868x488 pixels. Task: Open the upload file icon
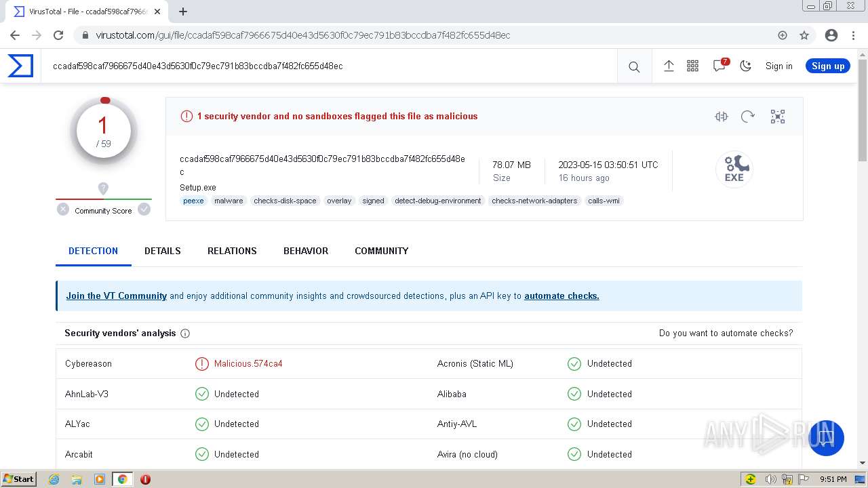pos(669,66)
